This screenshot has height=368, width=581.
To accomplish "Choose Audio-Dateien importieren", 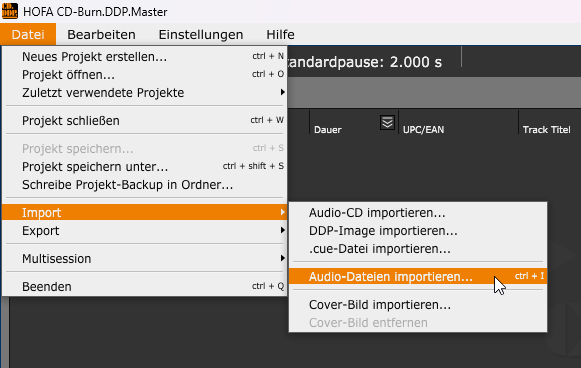I will point(418,276).
